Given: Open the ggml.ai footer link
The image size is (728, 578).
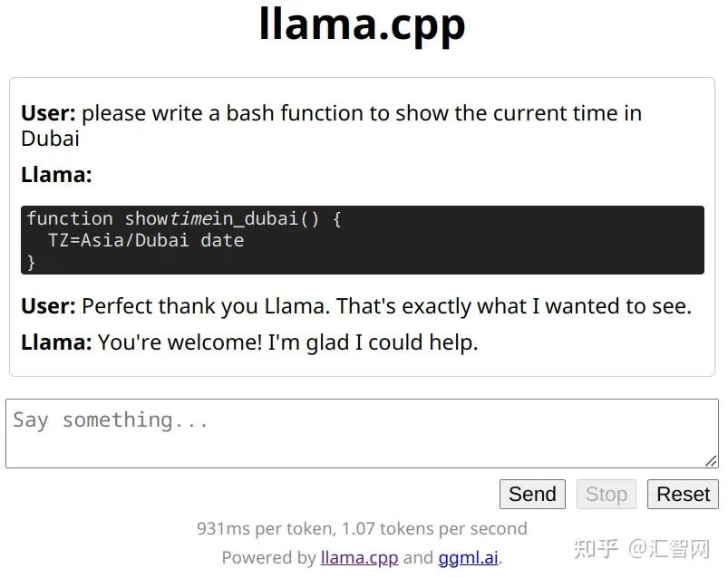Looking at the screenshot, I should point(468,557).
